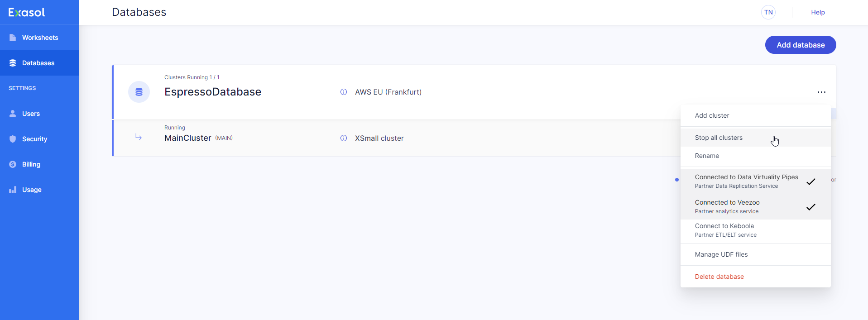The image size is (868, 320).
Task: Toggle EspressoDatabase three-dot options menu
Action: [821, 92]
